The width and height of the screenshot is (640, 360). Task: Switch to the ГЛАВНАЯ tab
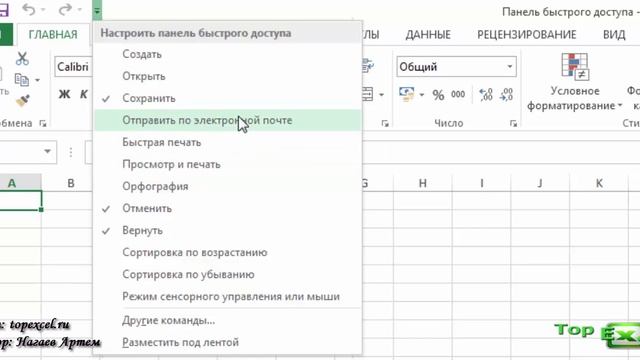click(53, 34)
